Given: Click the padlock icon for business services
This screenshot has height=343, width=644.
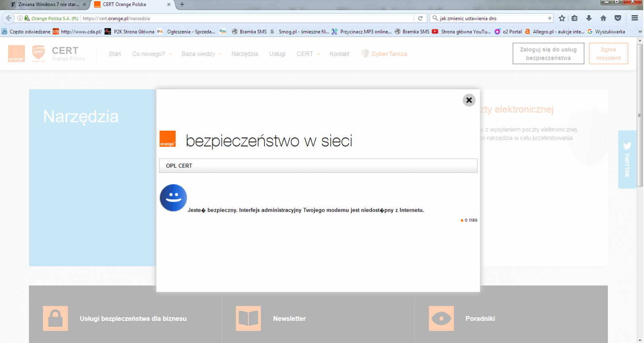Looking at the screenshot, I should 56,318.
